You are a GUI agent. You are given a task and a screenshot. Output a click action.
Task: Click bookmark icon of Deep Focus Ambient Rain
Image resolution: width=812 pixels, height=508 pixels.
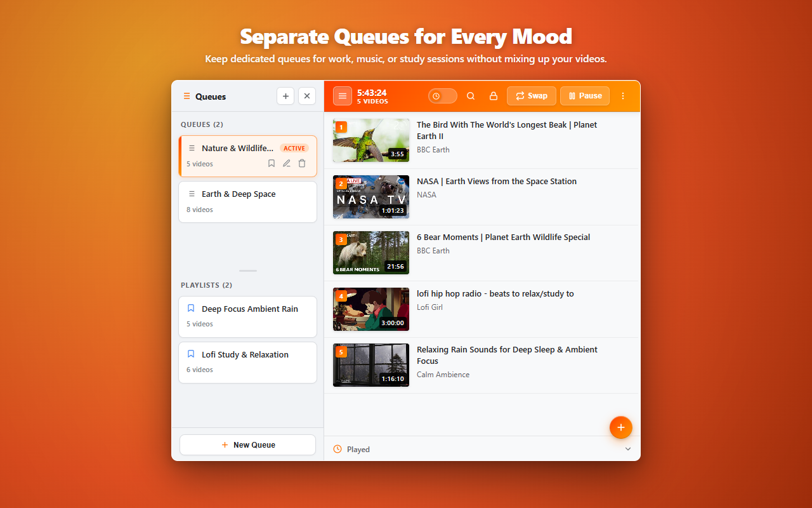[x=191, y=309]
